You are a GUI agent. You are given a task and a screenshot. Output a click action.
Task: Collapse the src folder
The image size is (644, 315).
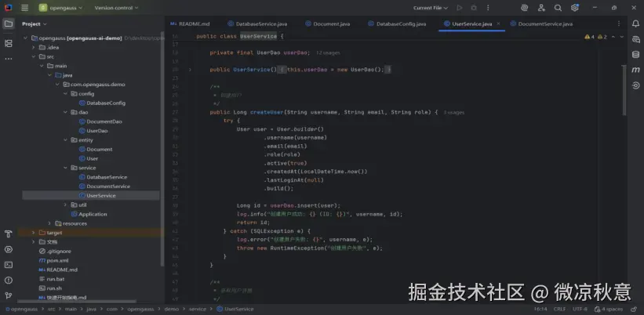(33, 56)
